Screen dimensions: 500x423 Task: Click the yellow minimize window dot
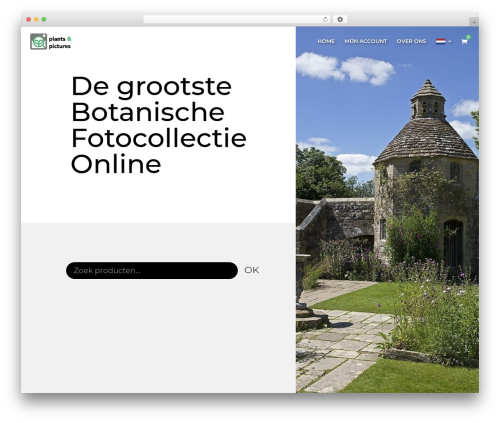point(36,20)
